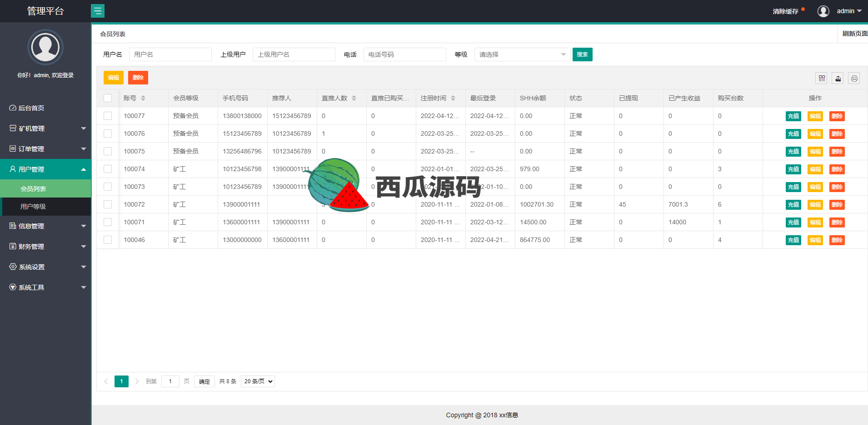Click the 会员列表 page tab

point(113,34)
